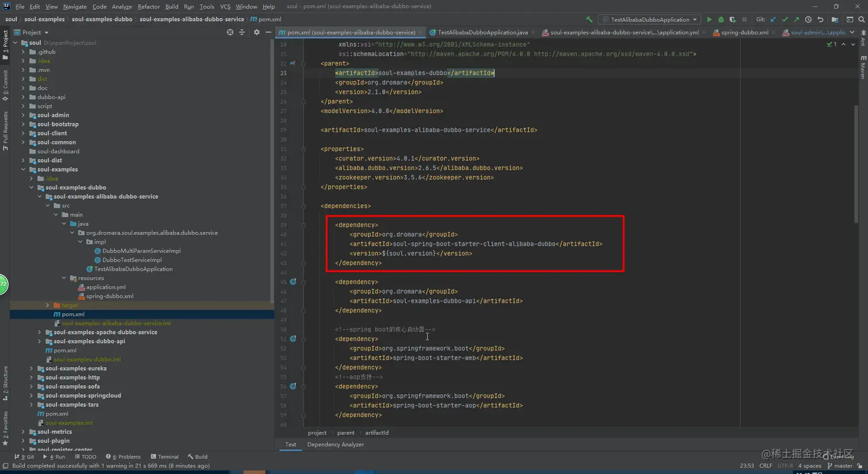
Task: Hide the Project tool window
Action: coord(268,32)
